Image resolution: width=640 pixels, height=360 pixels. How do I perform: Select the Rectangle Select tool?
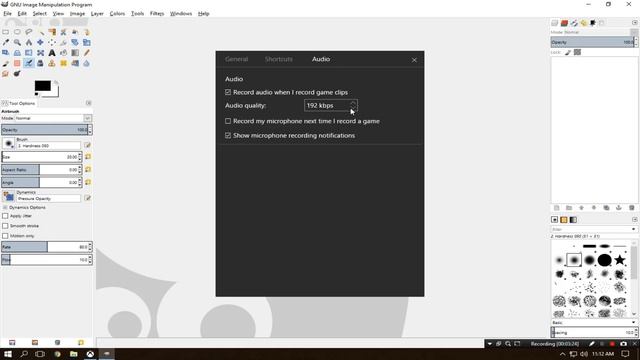tap(6, 32)
